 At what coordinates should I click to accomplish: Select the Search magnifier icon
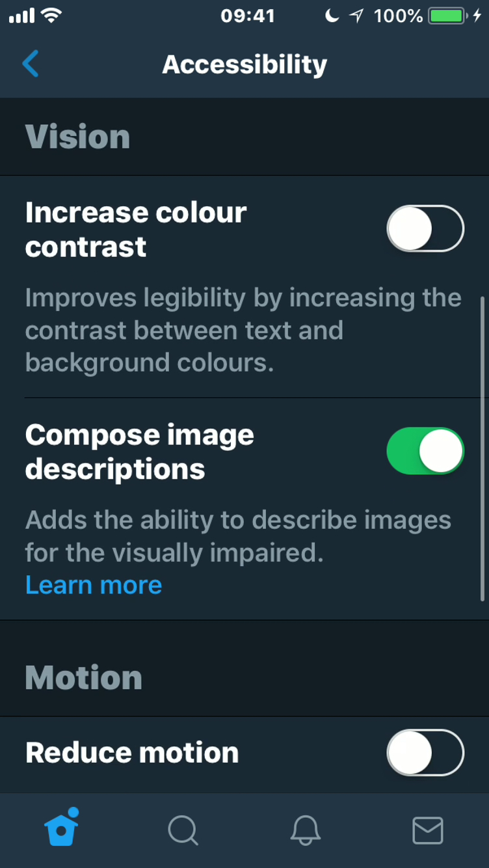click(183, 830)
